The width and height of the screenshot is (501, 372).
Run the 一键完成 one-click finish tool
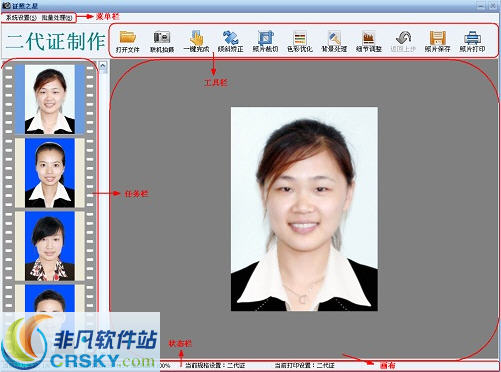click(x=196, y=41)
